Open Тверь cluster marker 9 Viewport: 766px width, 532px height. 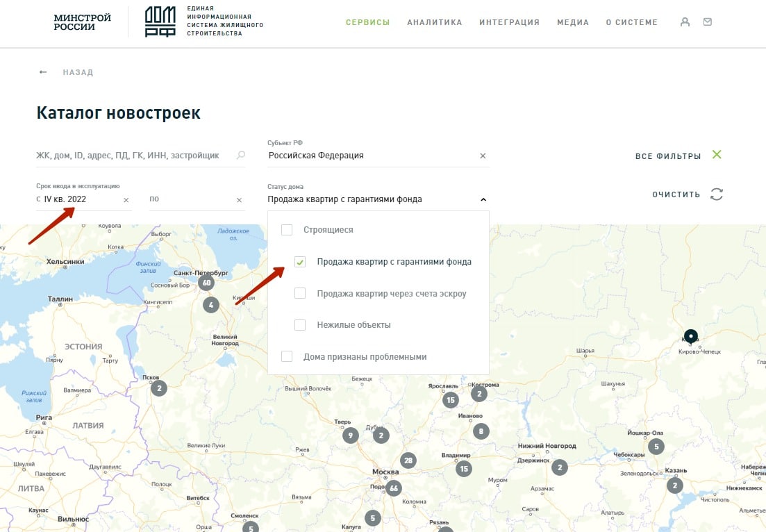(x=350, y=435)
